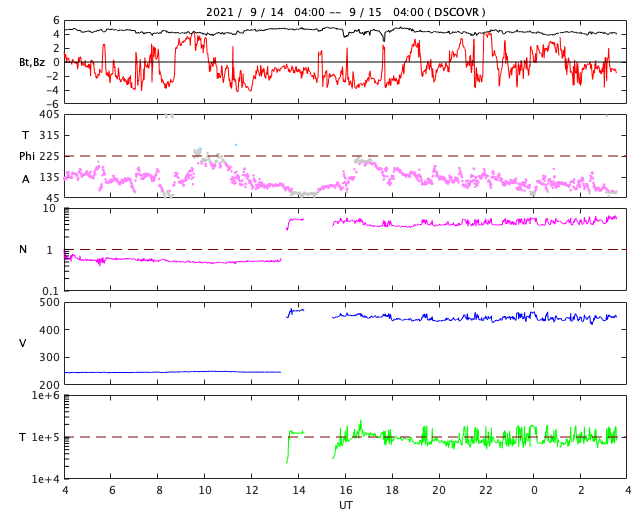
Task: Click the '1e+5' tick label on temperature panel
Action: pos(45,437)
